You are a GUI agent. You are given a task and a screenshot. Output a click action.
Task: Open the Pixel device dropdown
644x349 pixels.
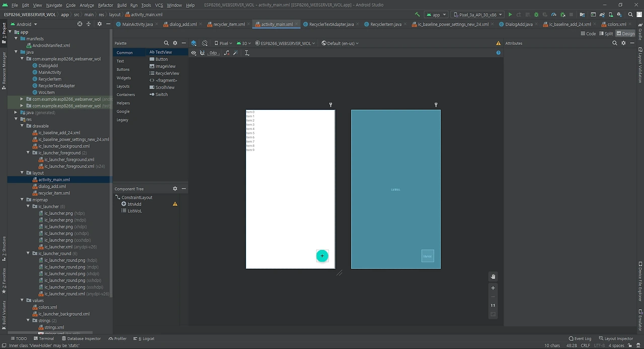[223, 43]
